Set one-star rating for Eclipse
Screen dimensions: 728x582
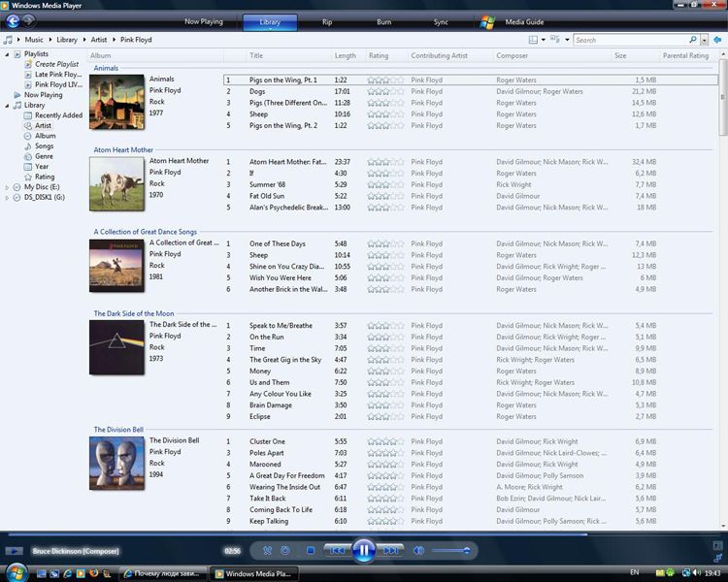click(x=371, y=416)
